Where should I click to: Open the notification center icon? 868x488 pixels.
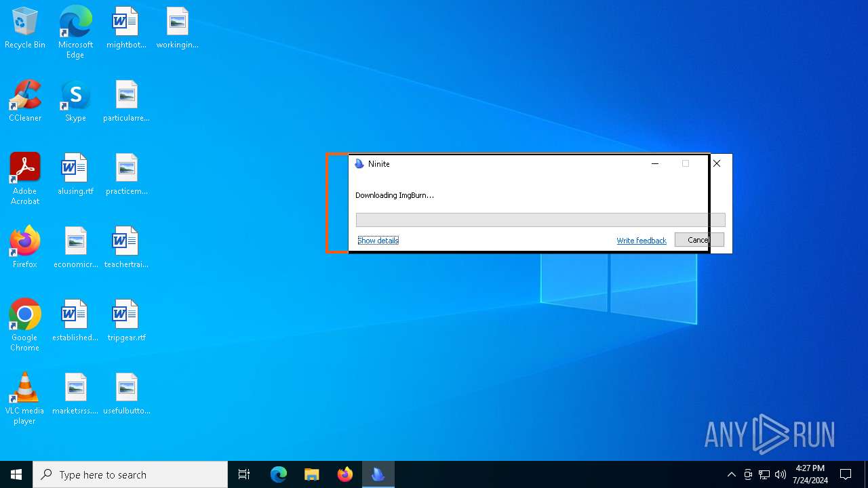coord(846,474)
